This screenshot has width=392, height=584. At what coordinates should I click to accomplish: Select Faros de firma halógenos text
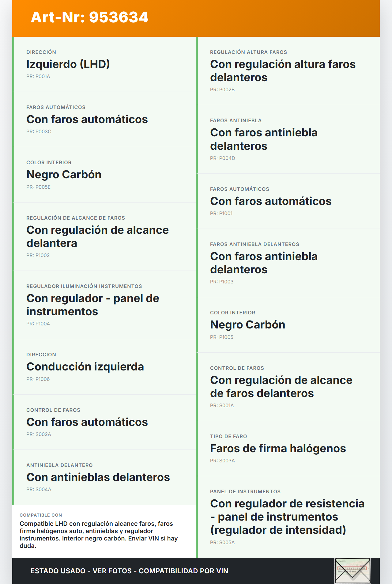[278, 449]
